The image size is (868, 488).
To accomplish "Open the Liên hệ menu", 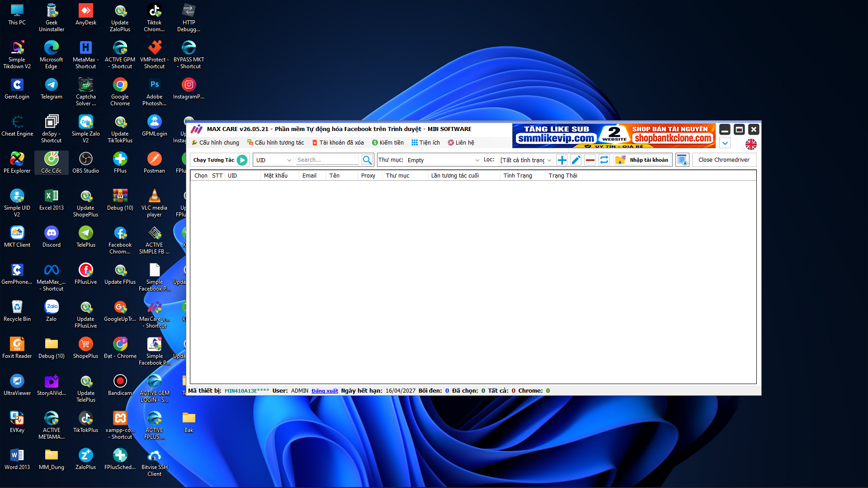I will tap(461, 143).
